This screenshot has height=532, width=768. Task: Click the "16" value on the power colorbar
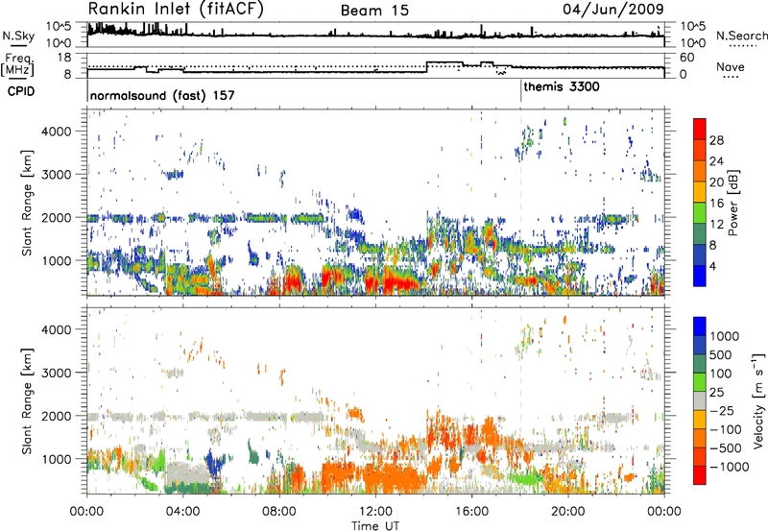716,204
